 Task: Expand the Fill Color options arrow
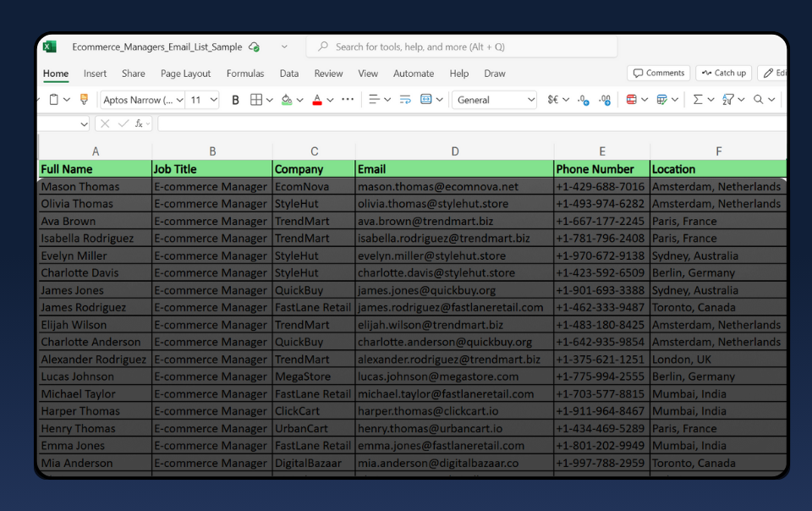pos(299,100)
